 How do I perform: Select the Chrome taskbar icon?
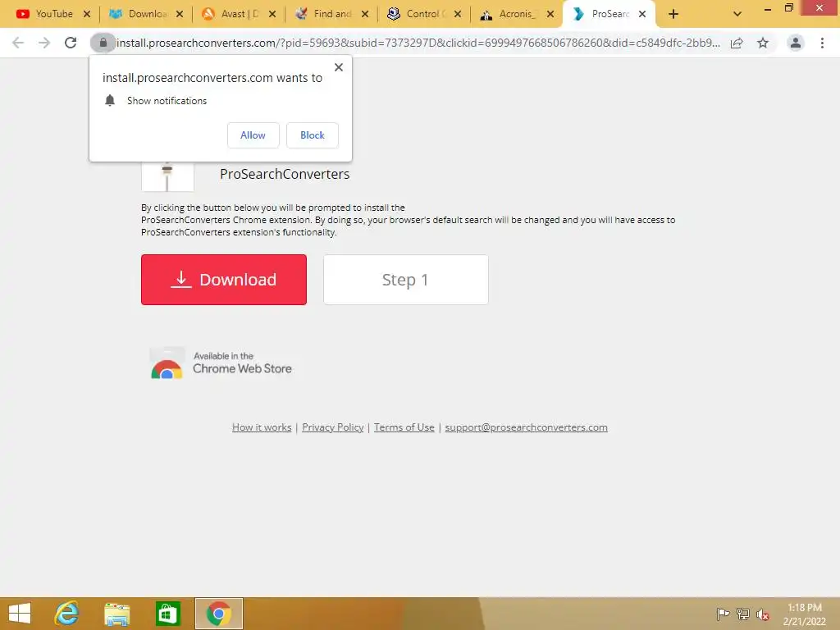pos(218,614)
